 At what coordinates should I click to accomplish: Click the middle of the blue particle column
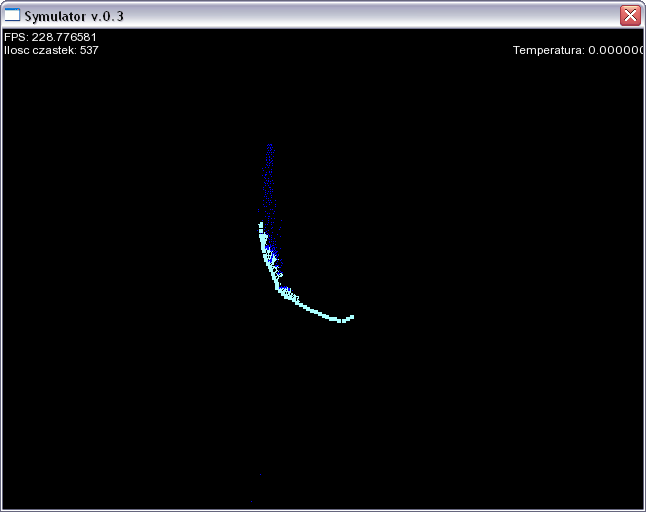point(269,190)
